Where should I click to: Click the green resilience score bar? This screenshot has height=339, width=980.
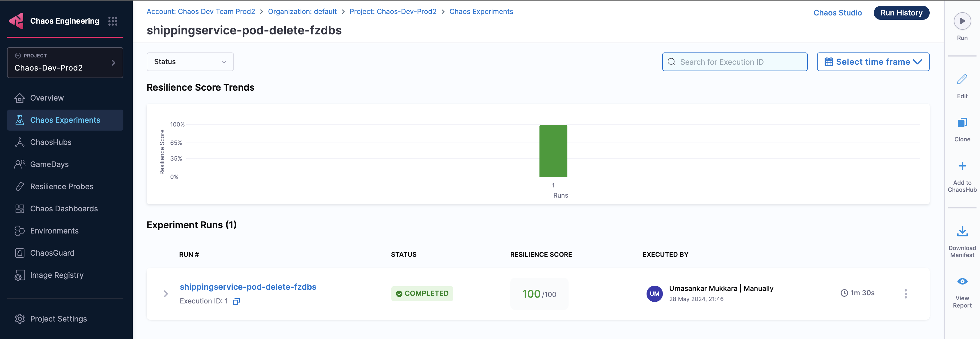point(553,151)
